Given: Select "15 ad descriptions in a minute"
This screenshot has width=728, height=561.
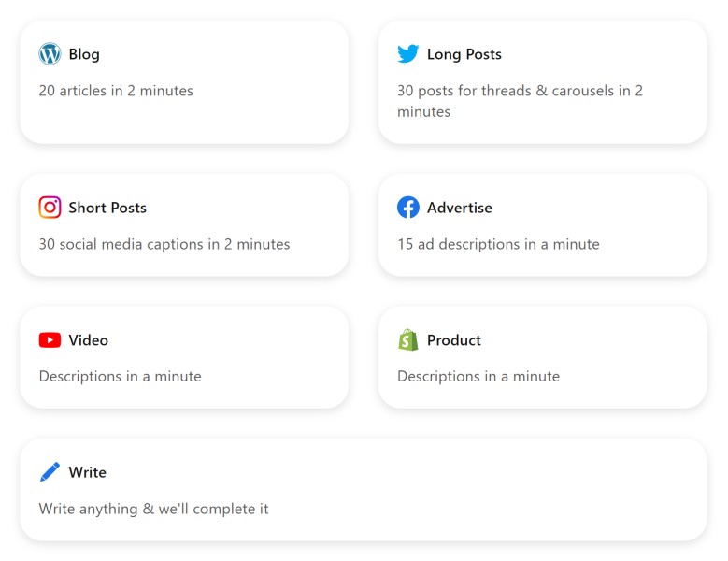Looking at the screenshot, I should tap(499, 244).
